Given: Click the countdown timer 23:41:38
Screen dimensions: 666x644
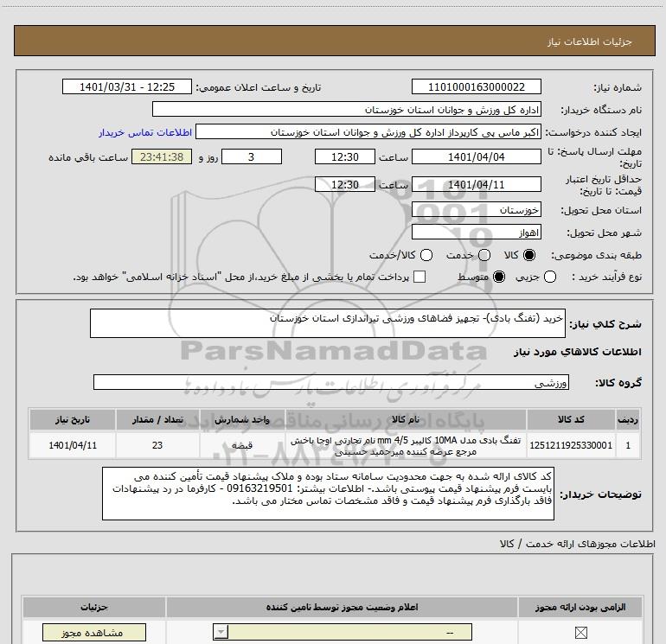Looking at the screenshot, I should pyautogui.click(x=162, y=157).
